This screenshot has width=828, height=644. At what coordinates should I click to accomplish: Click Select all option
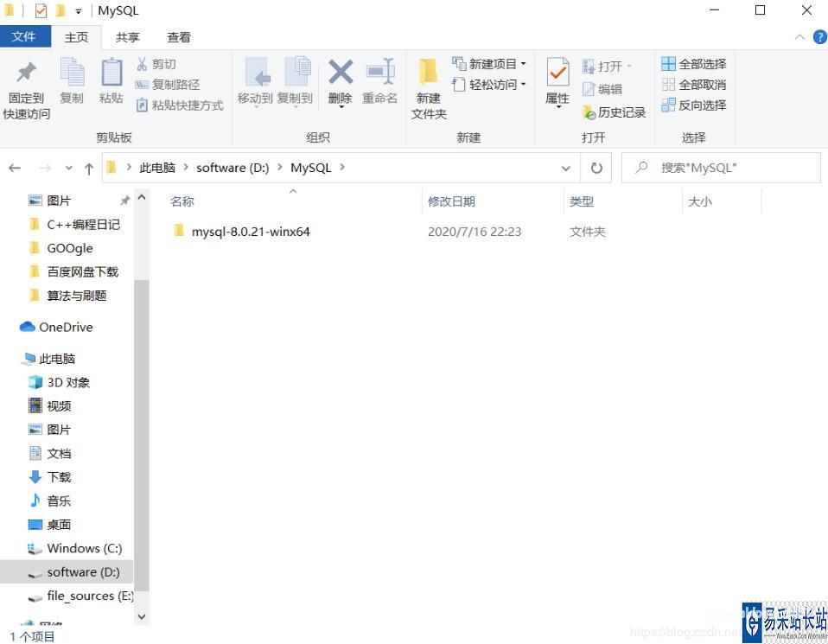(x=693, y=64)
